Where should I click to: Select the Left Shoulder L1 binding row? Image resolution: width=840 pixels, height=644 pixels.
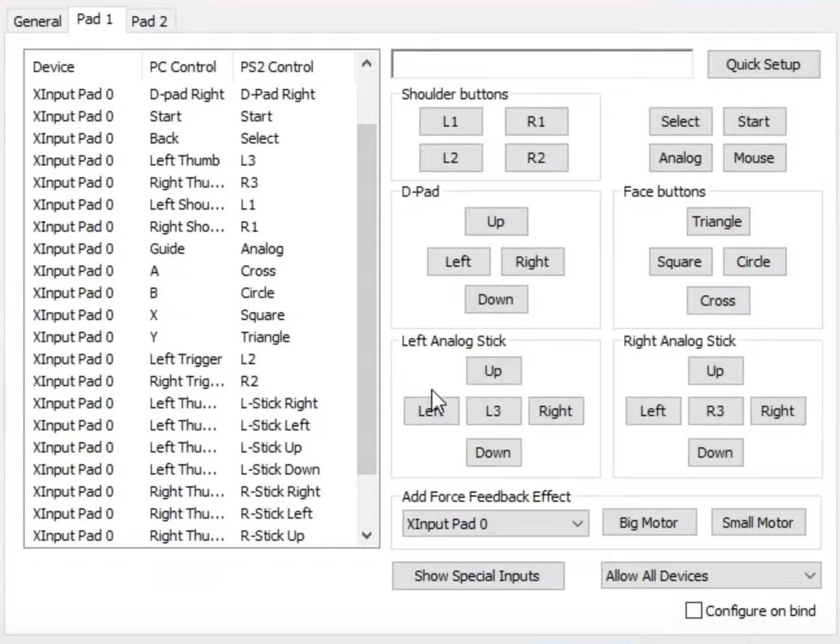(191, 204)
